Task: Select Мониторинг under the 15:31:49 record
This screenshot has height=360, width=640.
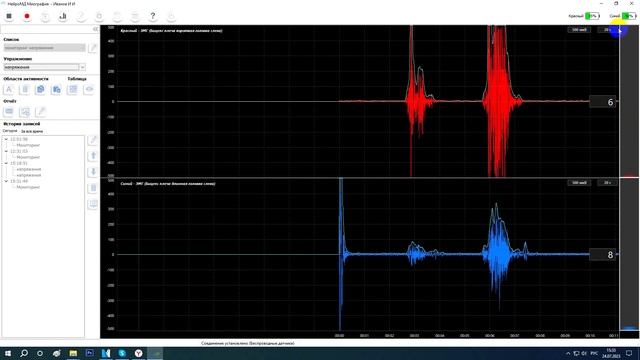Action: coord(28,187)
